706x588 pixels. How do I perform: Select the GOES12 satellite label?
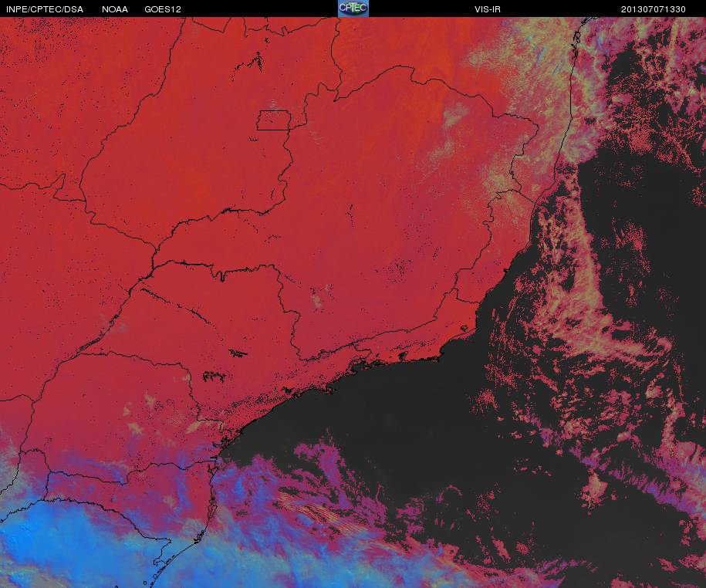coord(163,9)
